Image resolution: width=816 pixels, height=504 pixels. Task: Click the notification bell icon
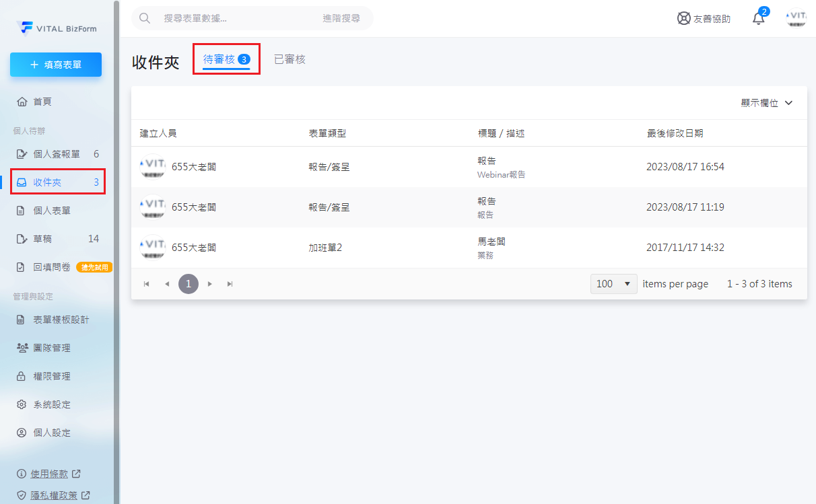click(x=759, y=19)
